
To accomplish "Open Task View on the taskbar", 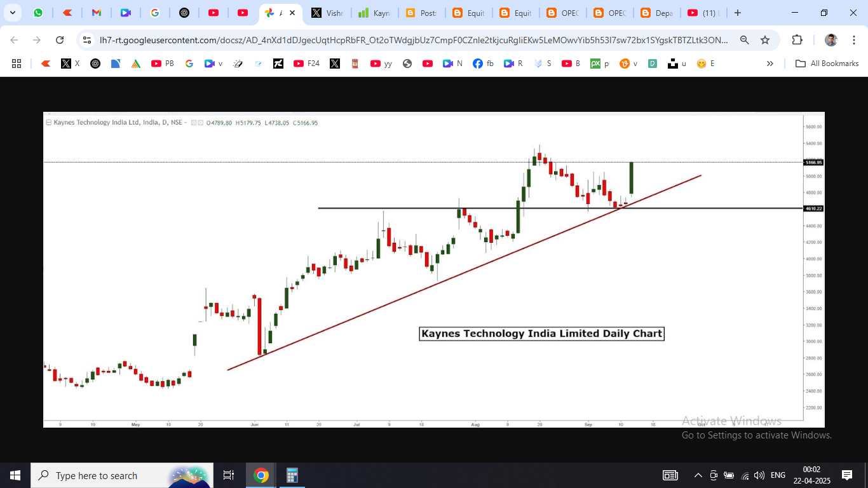I will 229,475.
